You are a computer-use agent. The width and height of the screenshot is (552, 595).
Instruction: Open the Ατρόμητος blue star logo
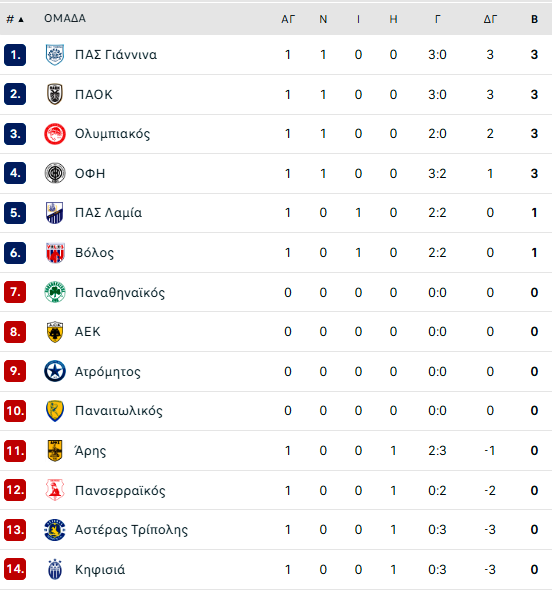click(55, 371)
